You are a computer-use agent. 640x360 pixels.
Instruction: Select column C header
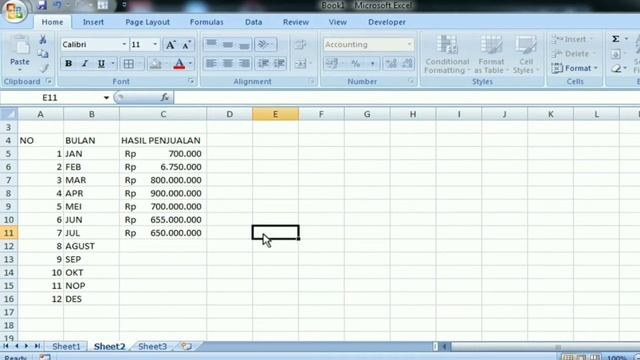(x=163, y=114)
